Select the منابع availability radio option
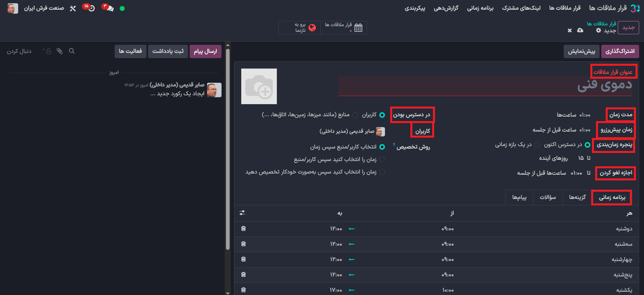 (355, 115)
